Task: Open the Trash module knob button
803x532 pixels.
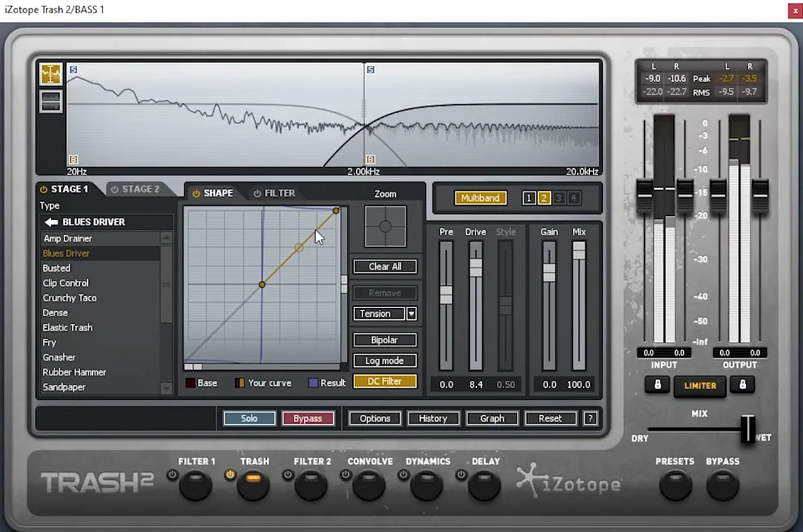Action: (x=253, y=485)
